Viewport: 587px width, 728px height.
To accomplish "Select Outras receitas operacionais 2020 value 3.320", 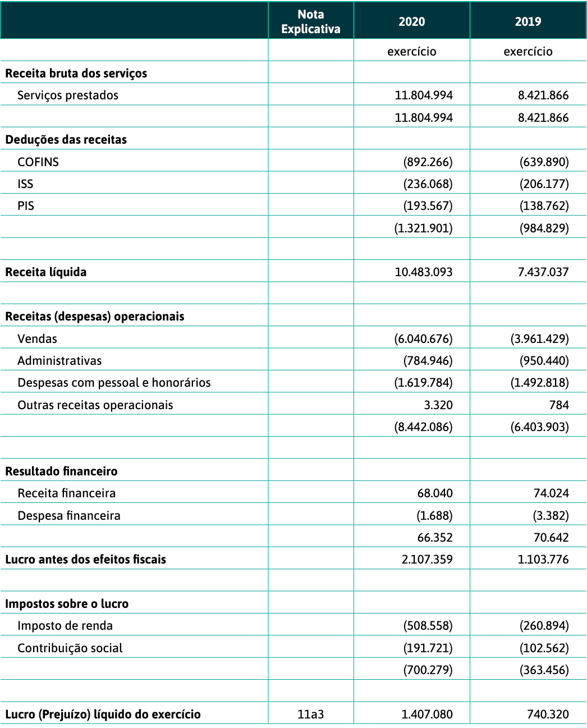I will [438, 405].
